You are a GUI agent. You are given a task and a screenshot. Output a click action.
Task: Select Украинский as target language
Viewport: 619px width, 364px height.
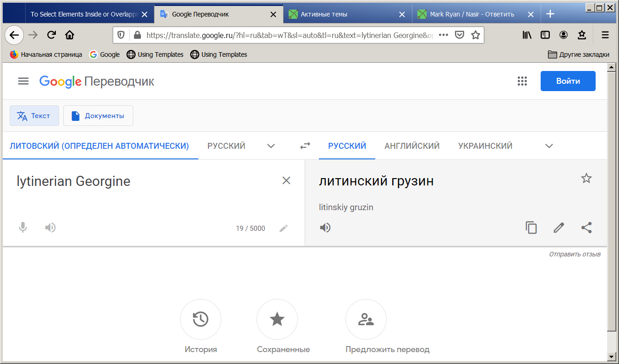[x=485, y=146]
